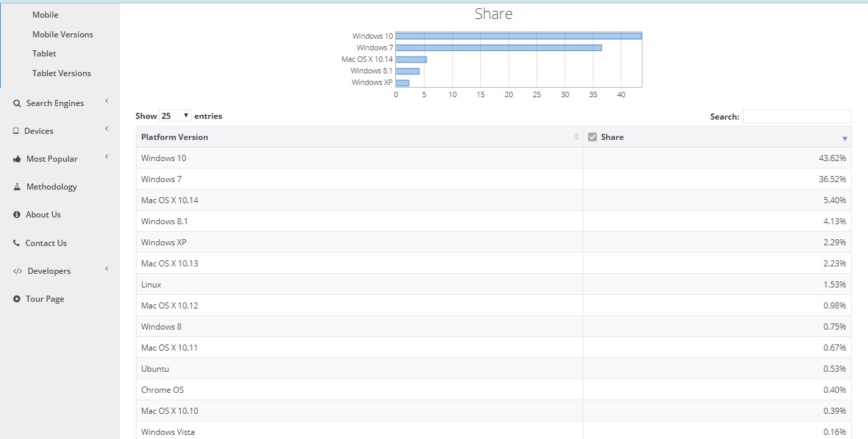Toggle the Share column checkbox

tap(592, 137)
